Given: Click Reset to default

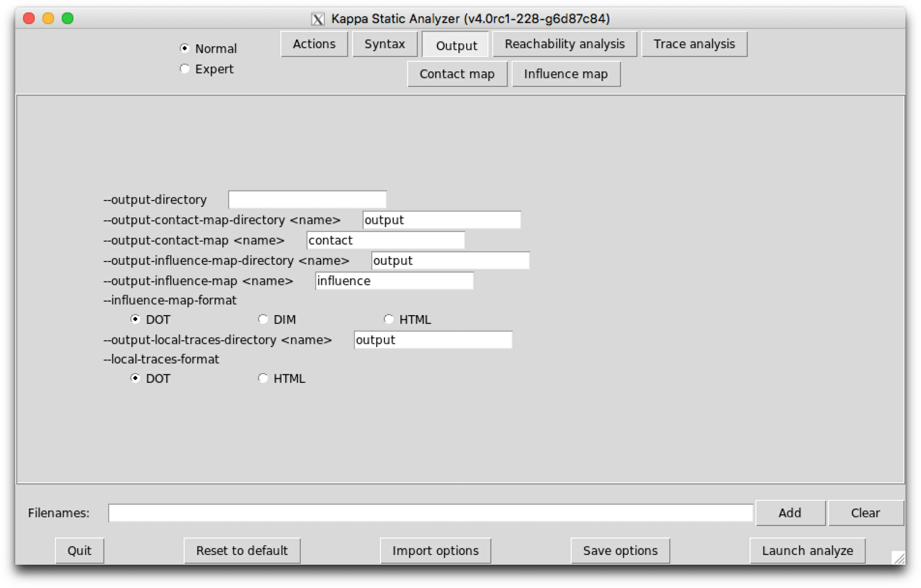Looking at the screenshot, I should [x=242, y=551].
